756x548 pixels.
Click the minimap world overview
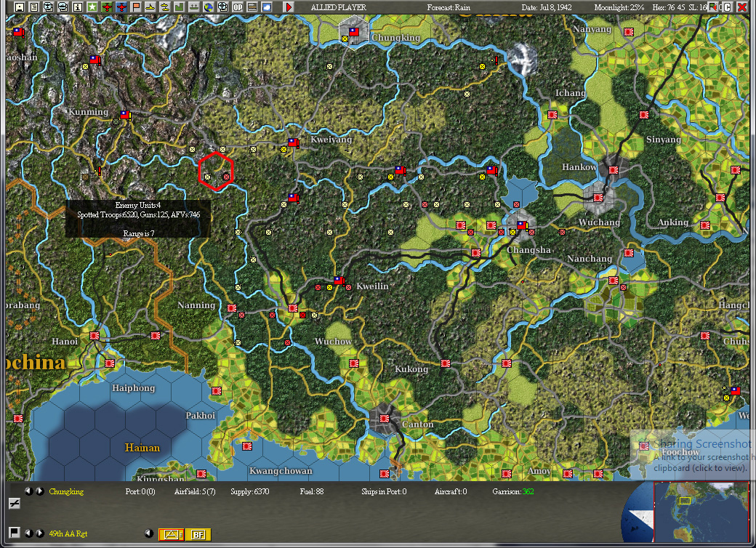[701, 512]
